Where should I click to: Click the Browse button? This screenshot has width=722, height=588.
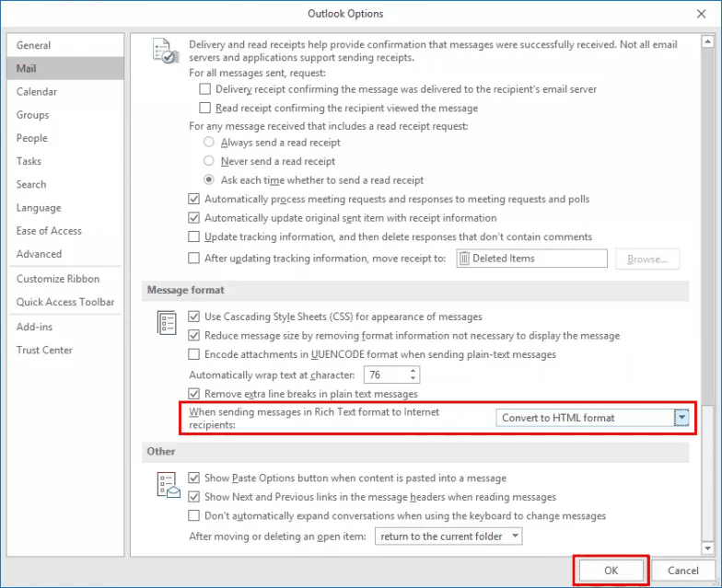(x=646, y=259)
